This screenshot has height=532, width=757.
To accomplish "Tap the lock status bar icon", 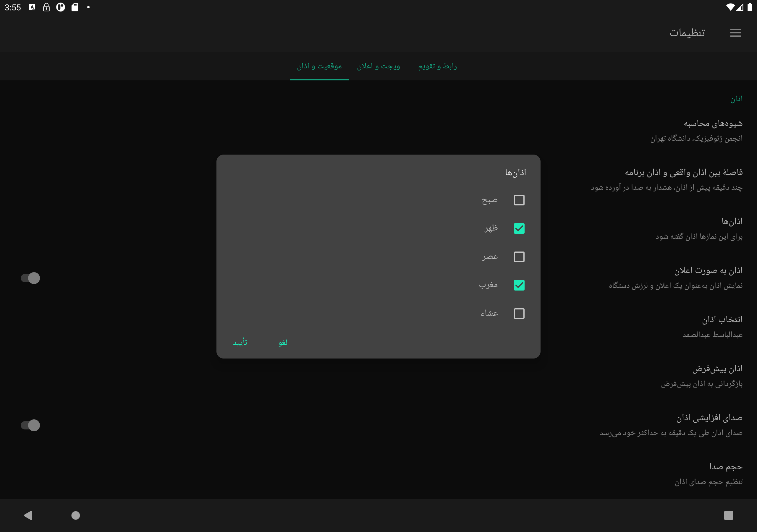I will (x=46, y=7).
